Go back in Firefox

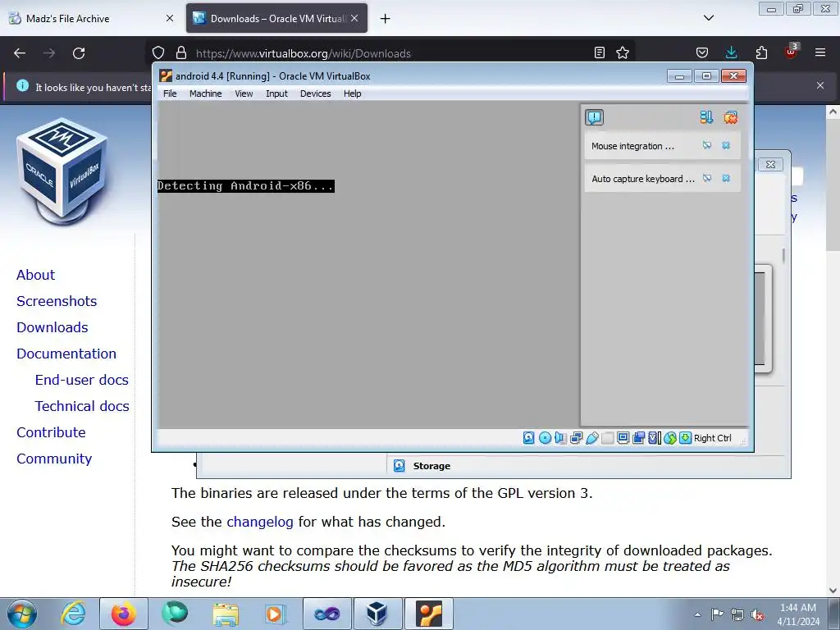(20, 53)
